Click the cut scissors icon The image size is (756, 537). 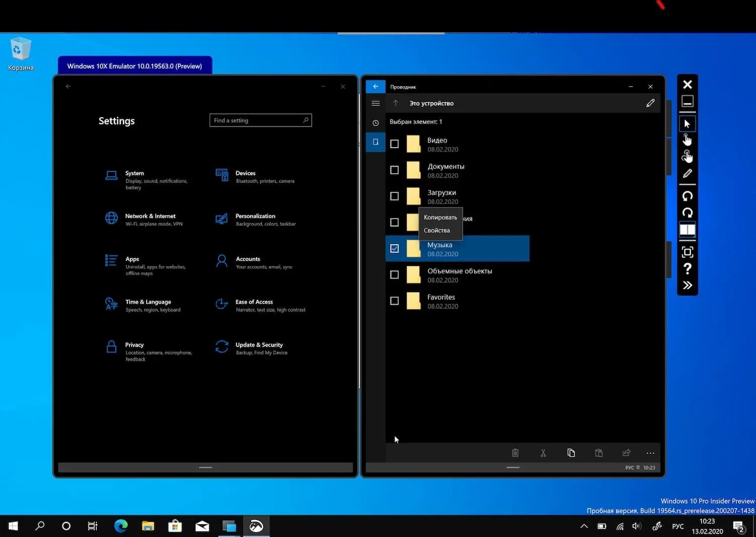tap(543, 453)
